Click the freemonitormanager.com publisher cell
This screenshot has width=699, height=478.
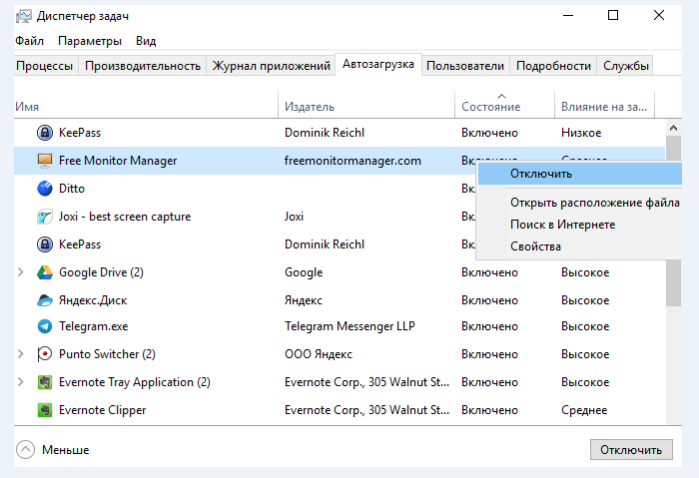coord(353,161)
